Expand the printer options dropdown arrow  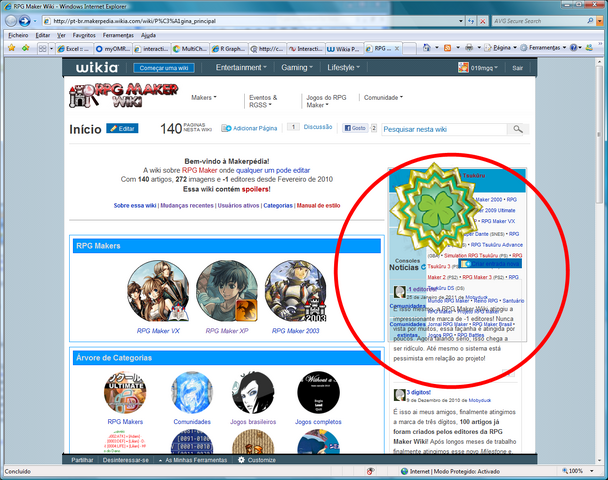[x=479, y=48]
